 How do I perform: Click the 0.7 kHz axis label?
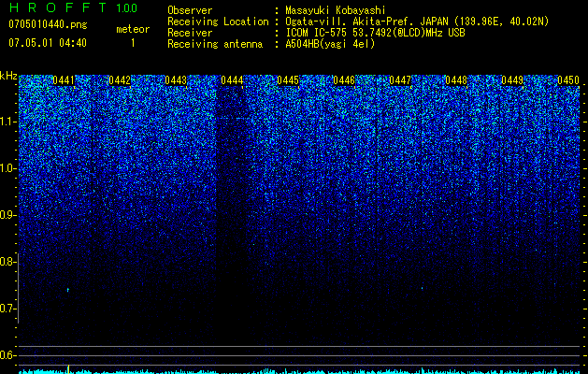[7, 309]
